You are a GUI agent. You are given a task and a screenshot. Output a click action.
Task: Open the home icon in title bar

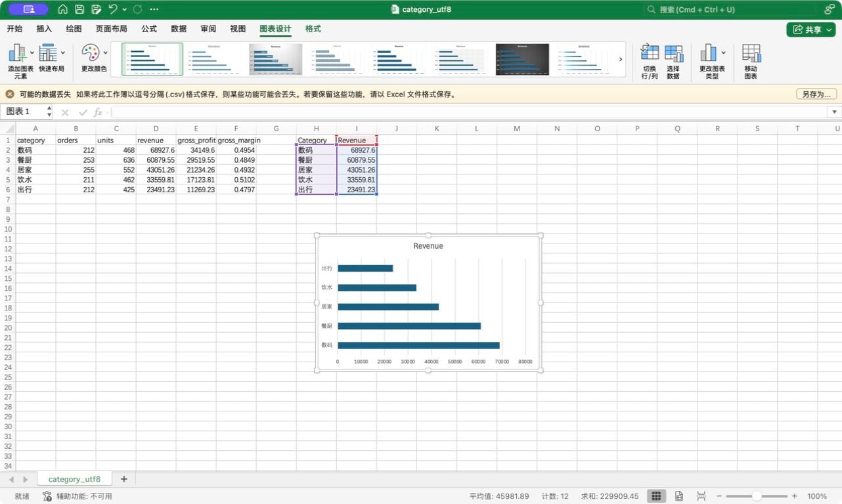click(63, 9)
